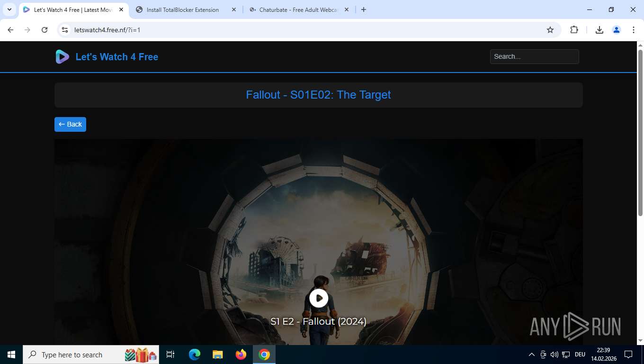
Task: Minimize the Chrome window
Action: (x=590, y=9)
